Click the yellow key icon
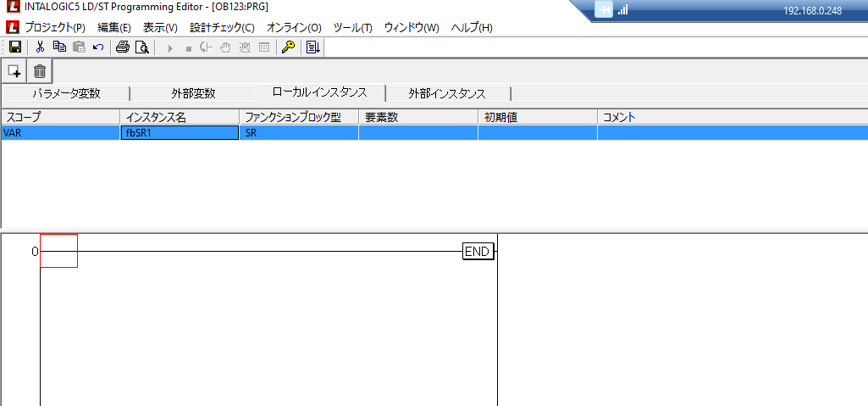The image size is (868, 406). pyautogui.click(x=289, y=47)
